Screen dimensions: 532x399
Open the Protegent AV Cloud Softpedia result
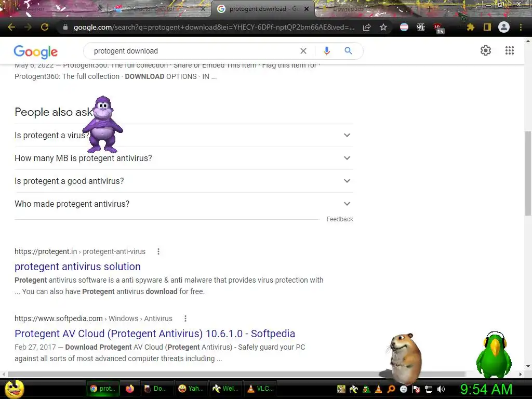pyautogui.click(x=155, y=334)
